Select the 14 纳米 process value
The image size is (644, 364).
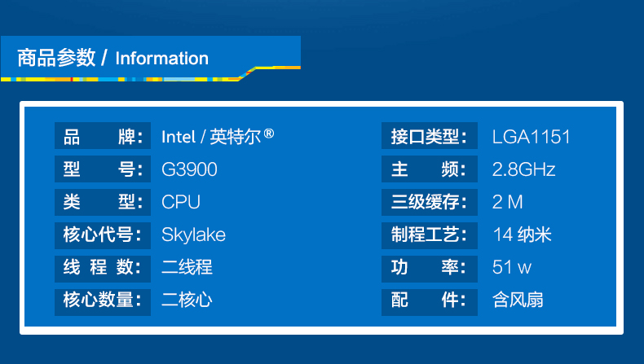pos(523,235)
